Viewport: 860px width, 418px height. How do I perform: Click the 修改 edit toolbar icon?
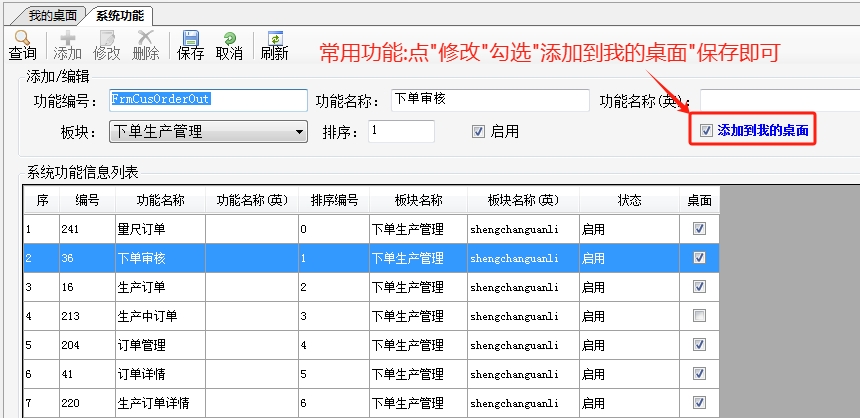106,44
